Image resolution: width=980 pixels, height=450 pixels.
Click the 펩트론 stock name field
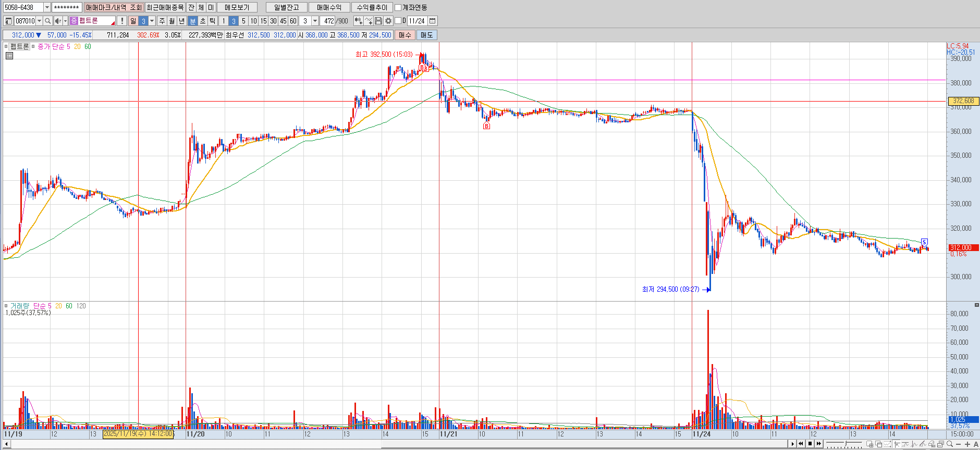click(93, 21)
